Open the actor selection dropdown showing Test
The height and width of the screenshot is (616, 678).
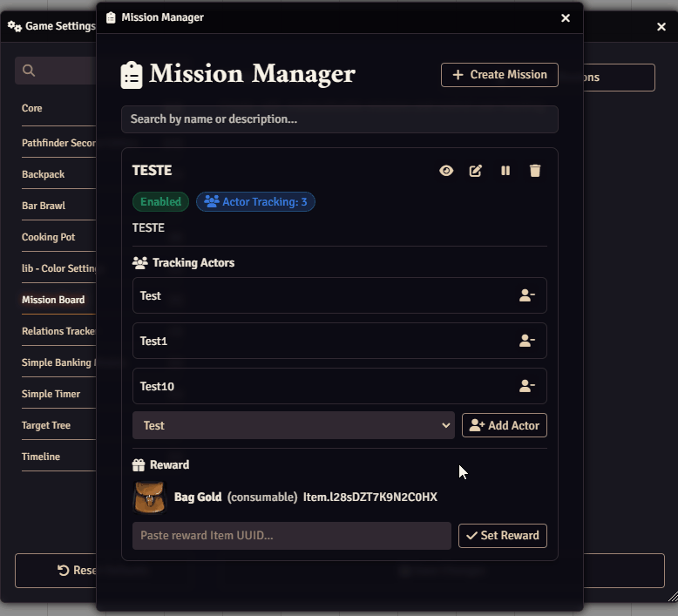click(293, 425)
